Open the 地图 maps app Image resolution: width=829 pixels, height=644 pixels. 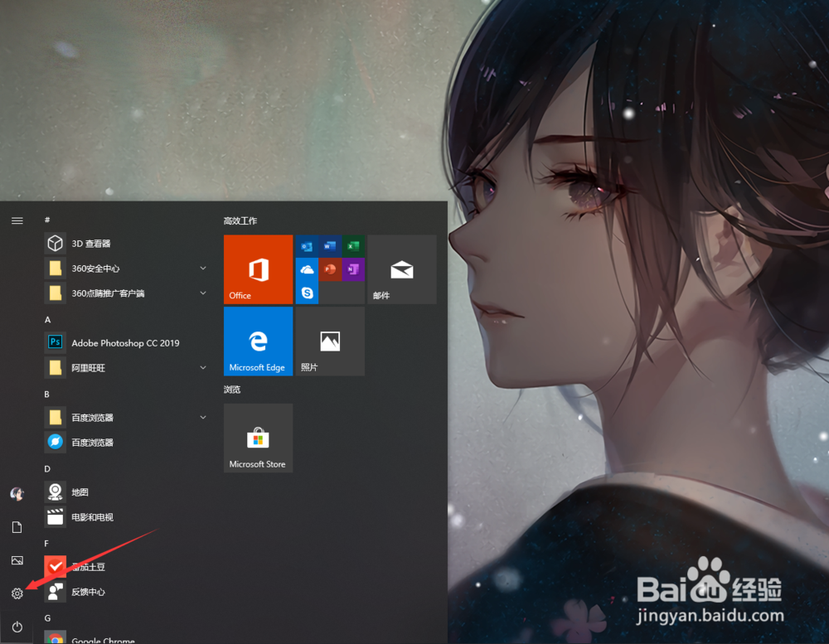point(127,491)
